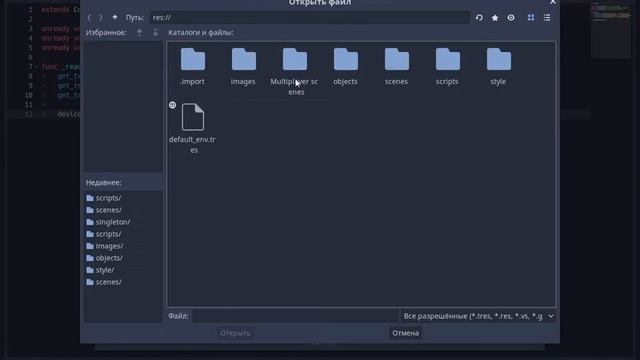Go forward using the right arrow
Image resolution: width=640 pixels, height=360 pixels.
(x=101, y=18)
